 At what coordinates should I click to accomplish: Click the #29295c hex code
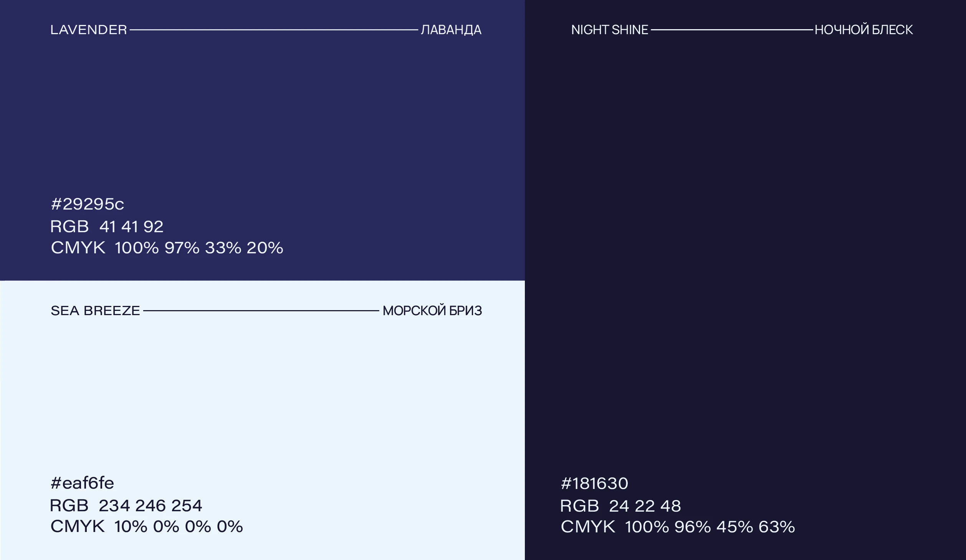click(88, 204)
